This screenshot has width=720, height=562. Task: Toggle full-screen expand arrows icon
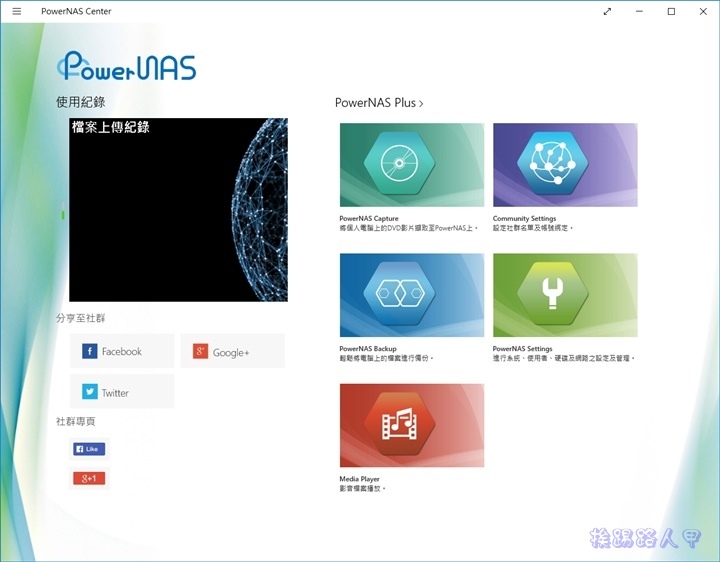click(607, 11)
